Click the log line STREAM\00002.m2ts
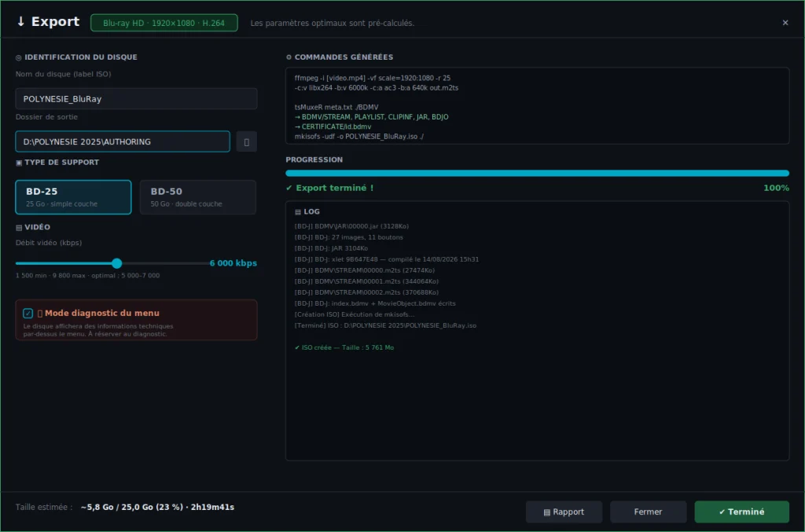 [x=366, y=292]
